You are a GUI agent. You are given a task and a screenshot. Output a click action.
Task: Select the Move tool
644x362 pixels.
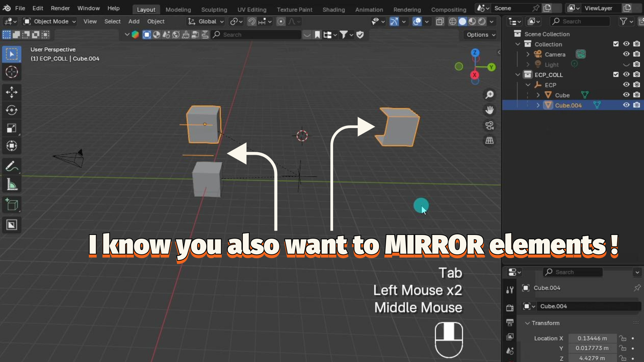(x=12, y=92)
